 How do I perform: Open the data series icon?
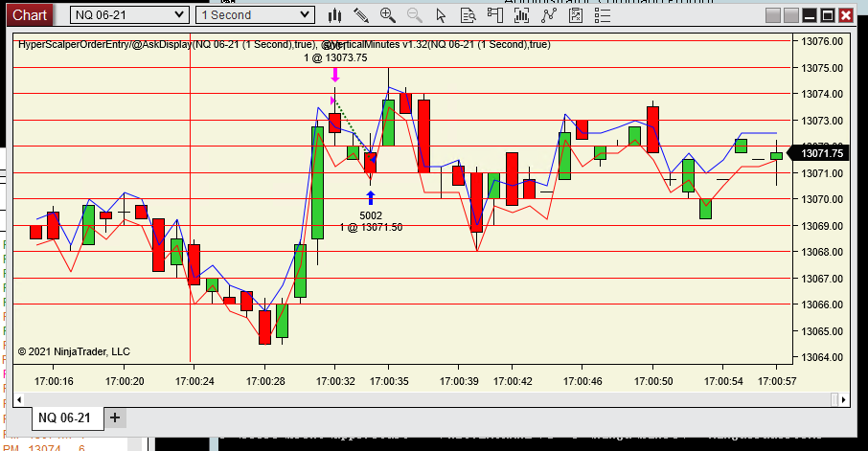click(x=521, y=15)
